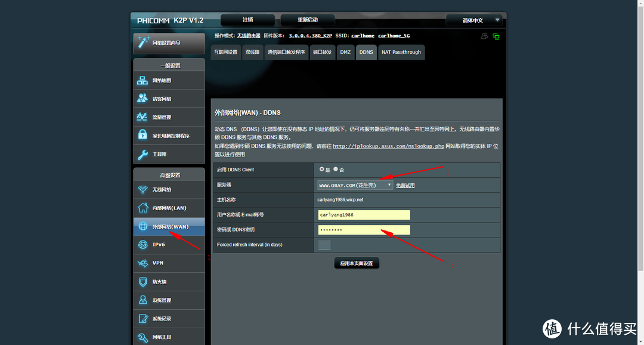The image size is (644, 345).
Task: Open 网络地图 network map icon
Action: tap(143, 81)
